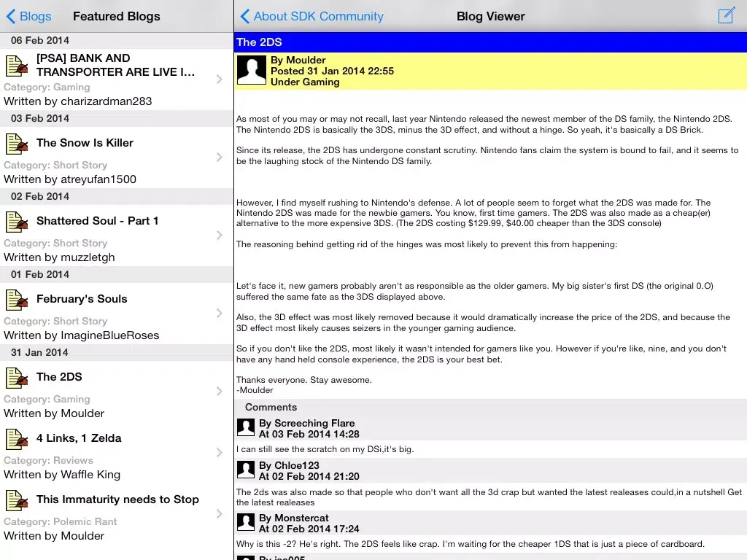The image size is (747, 560).
Task: Tap "By Monstercat" commenter name
Action: click(x=294, y=518)
